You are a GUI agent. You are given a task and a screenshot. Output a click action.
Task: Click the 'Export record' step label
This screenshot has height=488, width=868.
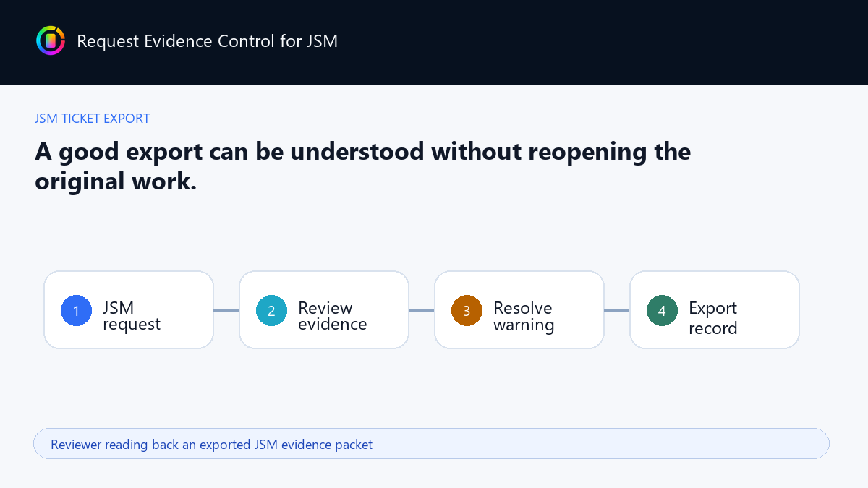coord(713,317)
